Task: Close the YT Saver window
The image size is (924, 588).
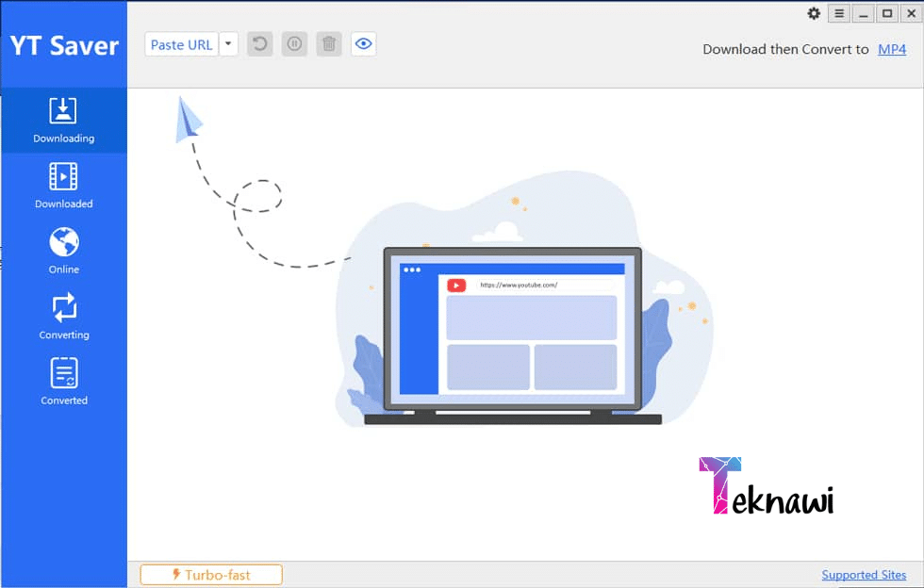Action: [x=911, y=13]
